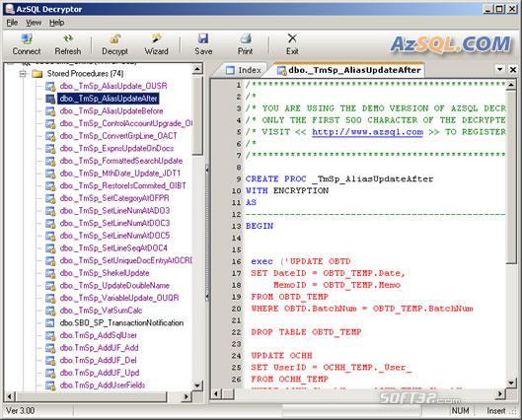
Task: Click the Exit toolbar icon
Action: 292,38
